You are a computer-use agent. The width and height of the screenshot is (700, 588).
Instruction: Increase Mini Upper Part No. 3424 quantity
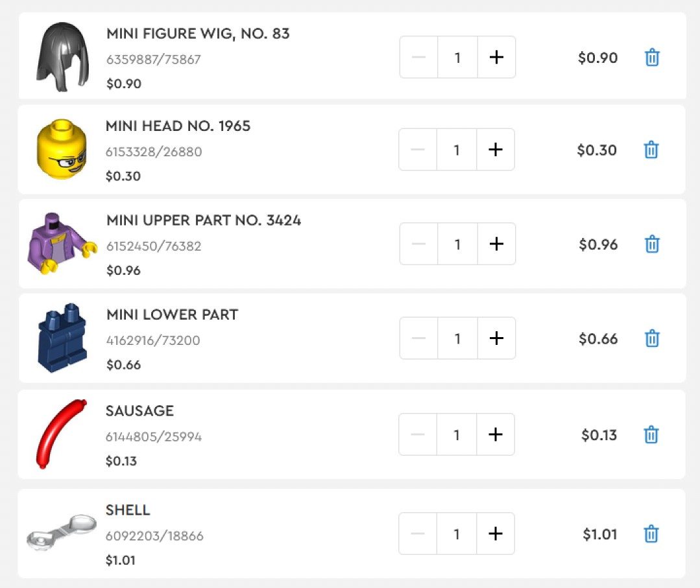tap(496, 244)
